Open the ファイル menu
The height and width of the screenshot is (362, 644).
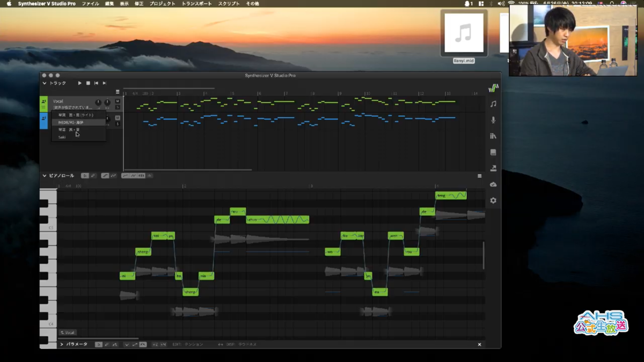pyautogui.click(x=90, y=4)
